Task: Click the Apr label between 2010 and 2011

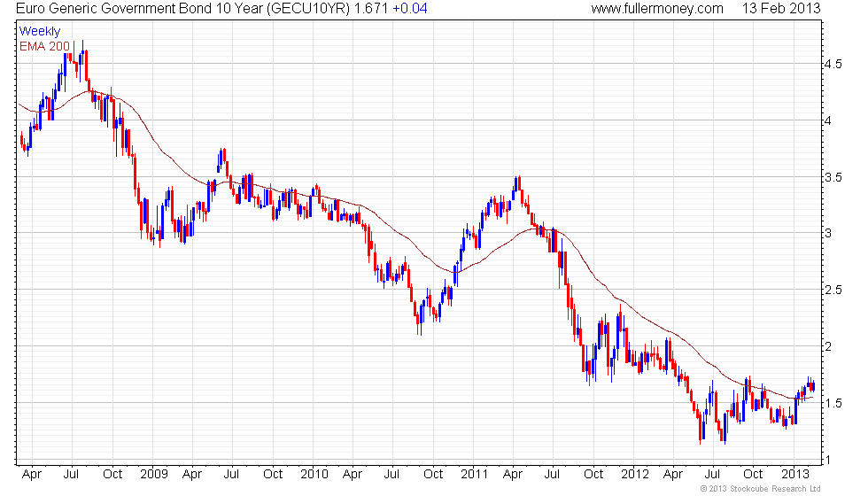Action: click(x=353, y=475)
